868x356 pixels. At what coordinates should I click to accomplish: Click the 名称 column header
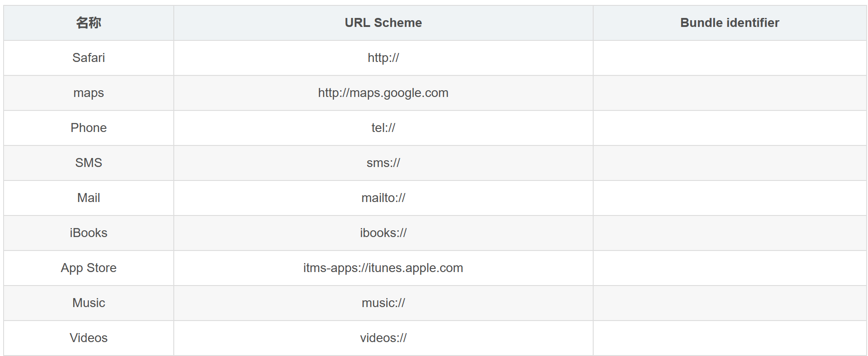click(x=88, y=23)
